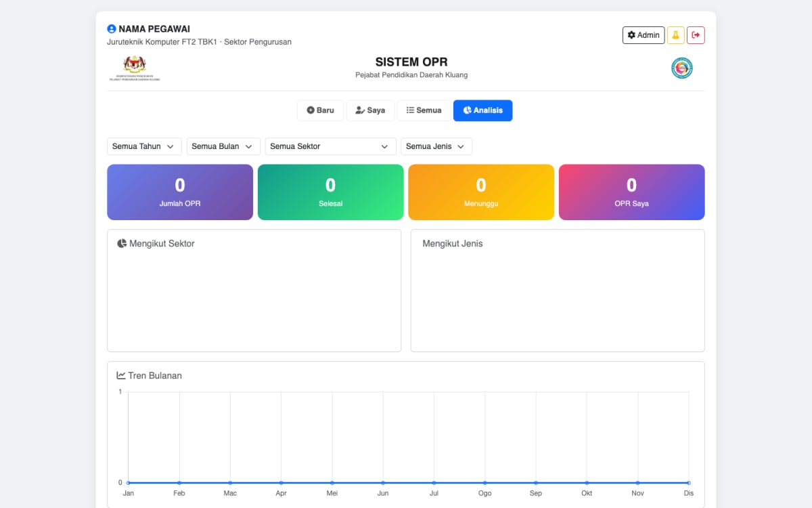Click the NAMA PEGAWAI name text
The width and height of the screenshot is (812, 508).
click(154, 29)
